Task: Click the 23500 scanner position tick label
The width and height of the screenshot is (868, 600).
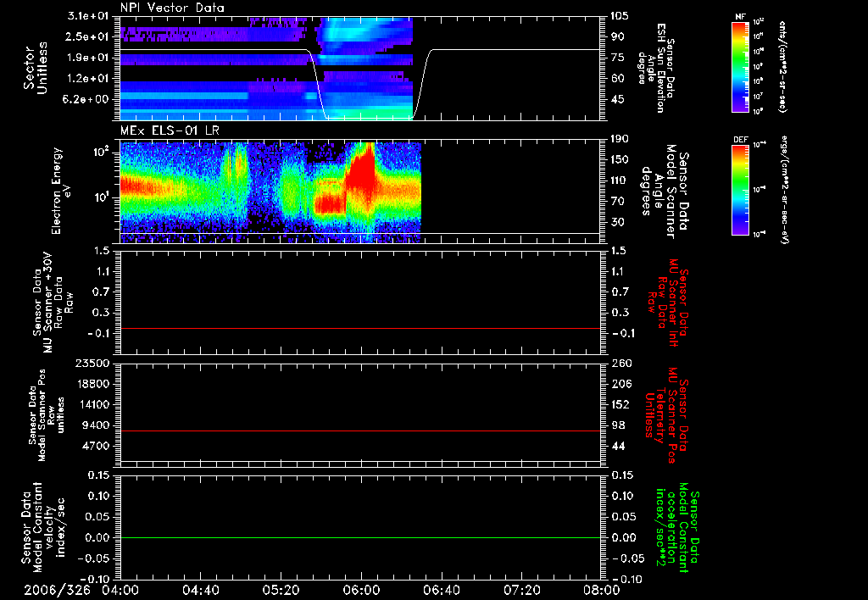Action: pos(93,364)
